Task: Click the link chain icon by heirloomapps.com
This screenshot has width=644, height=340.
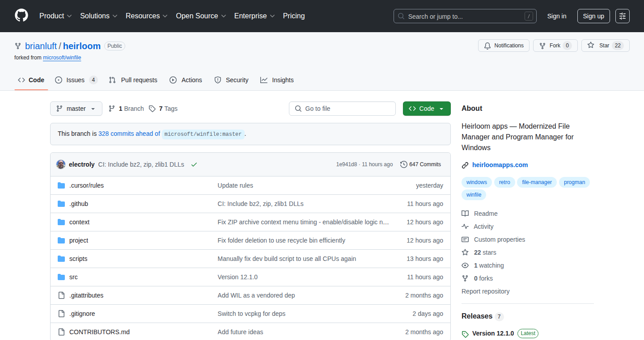Action: (x=465, y=165)
